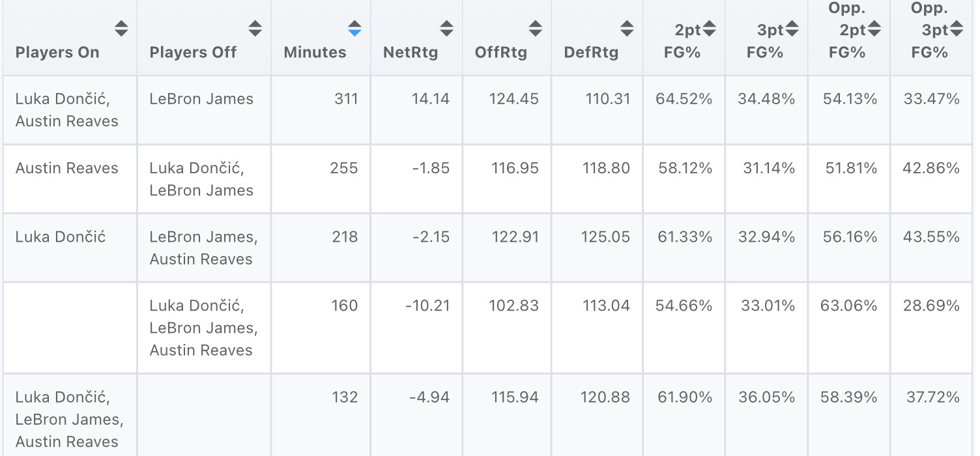Image resolution: width=980 pixels, height=456 pixels.
Task: Click the Players On sort arrows icon
Action: [121, 29]
